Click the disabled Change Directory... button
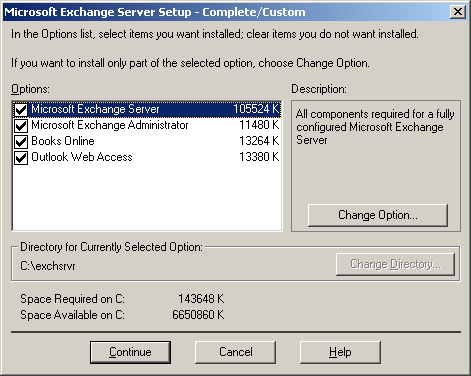 click(x=395, y=264)
